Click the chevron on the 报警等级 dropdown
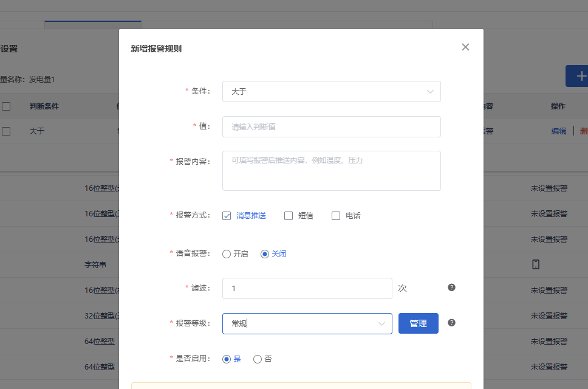The height and width of the screenshot is (389, 588). coord(382,323)
